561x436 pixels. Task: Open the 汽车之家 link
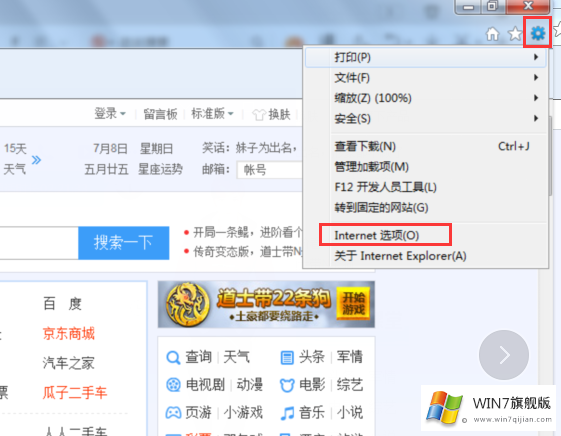(68, 363)
